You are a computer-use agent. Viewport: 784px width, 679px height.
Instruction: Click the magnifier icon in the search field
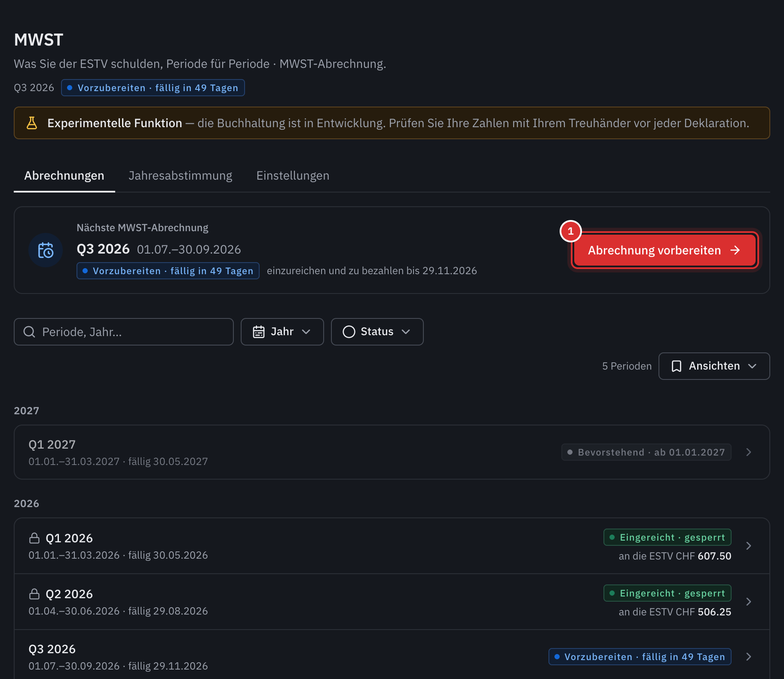[x=29, y=332]
